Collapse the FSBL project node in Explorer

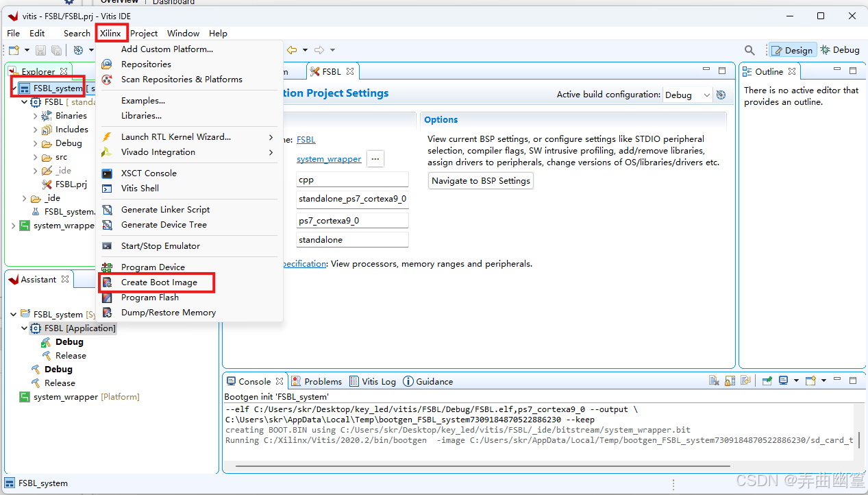(25, 102)
